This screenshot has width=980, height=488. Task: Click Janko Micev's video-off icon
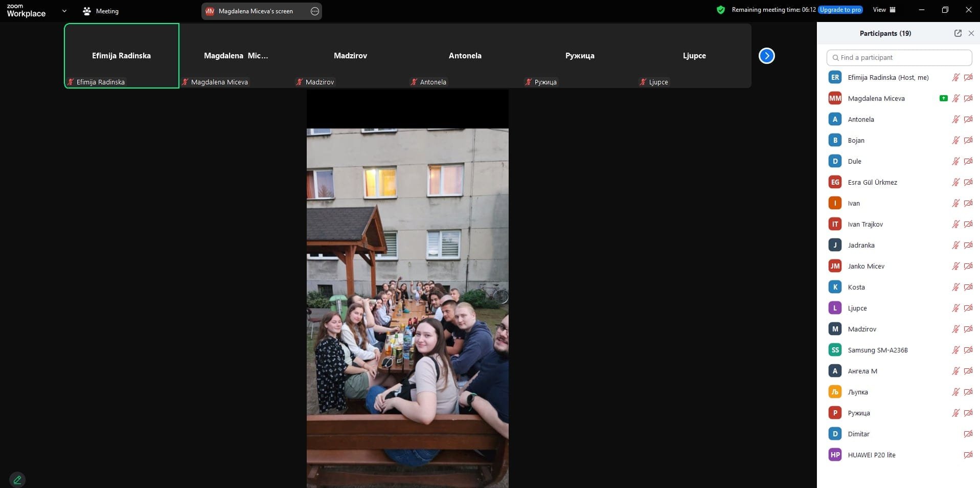point(968,267)
